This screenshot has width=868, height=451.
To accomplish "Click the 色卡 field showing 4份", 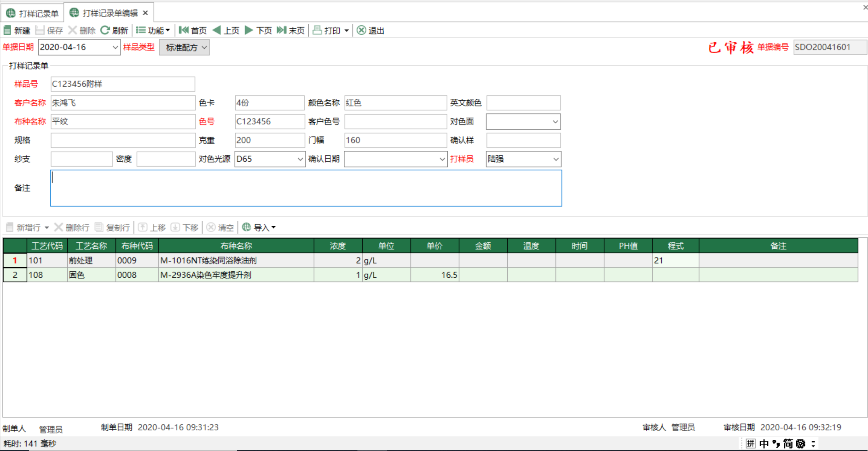I will pyautogui.click(x=269, y=103).
